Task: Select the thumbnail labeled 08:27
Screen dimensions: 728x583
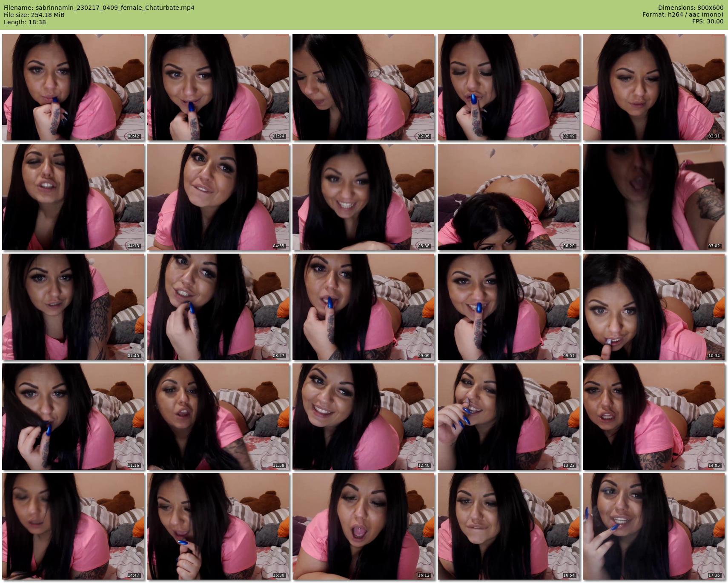Action: (x=218, y=307)
